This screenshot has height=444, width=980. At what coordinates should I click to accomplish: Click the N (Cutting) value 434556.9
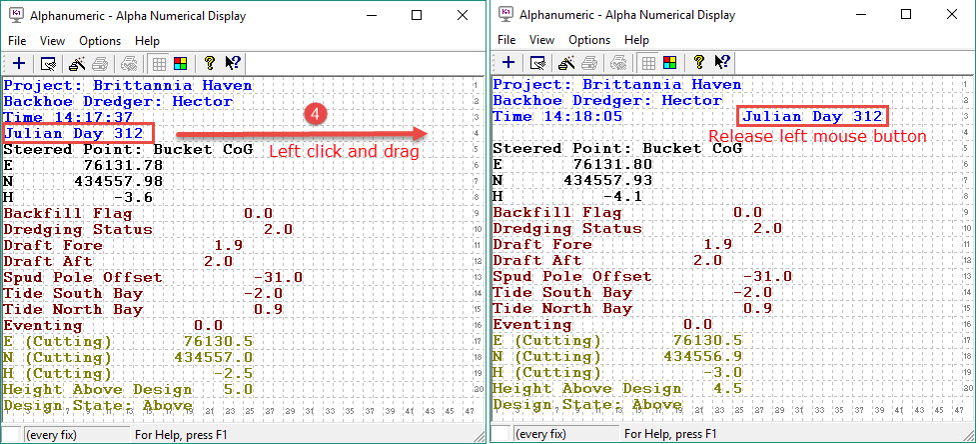(702, 356)
